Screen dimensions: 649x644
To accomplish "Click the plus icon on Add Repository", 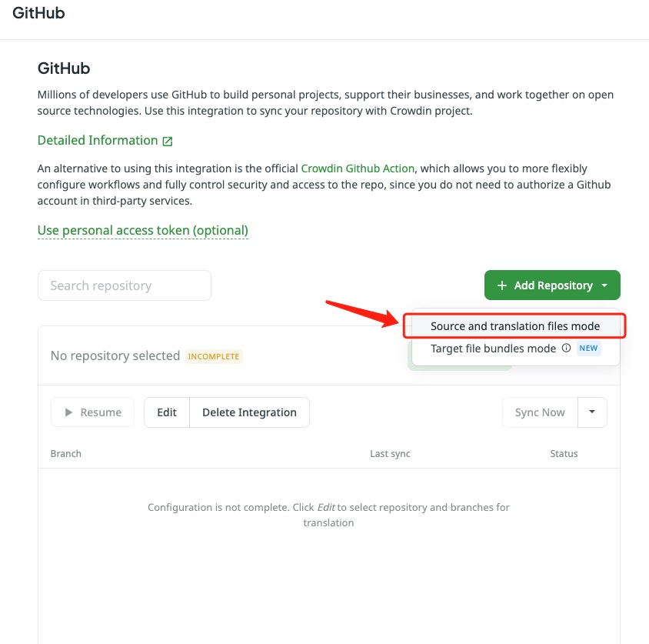I will [x=501, y=285].
